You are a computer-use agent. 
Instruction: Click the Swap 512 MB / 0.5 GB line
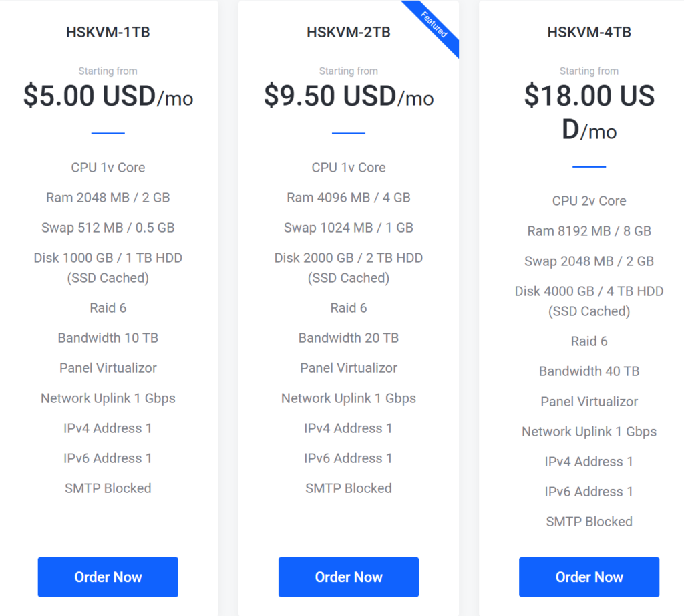click(x=108, y=228)
